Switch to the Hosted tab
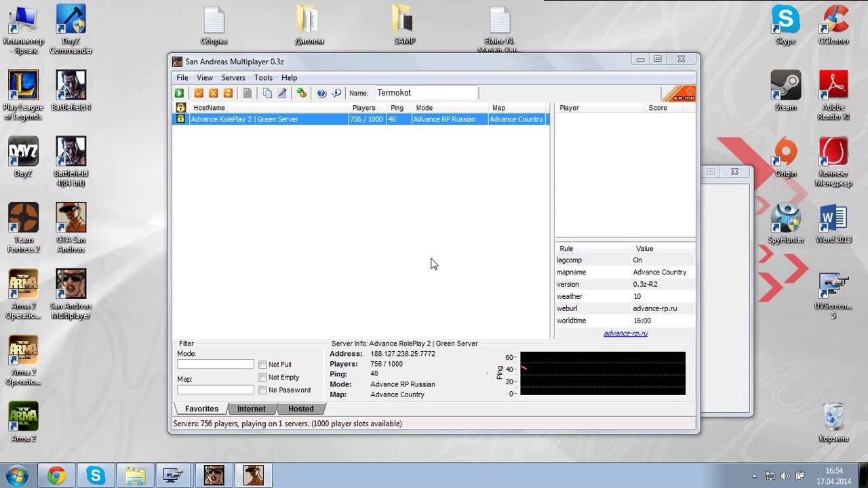Image resolution: width=868 pixels, height=488 pixels. point(300,409)
